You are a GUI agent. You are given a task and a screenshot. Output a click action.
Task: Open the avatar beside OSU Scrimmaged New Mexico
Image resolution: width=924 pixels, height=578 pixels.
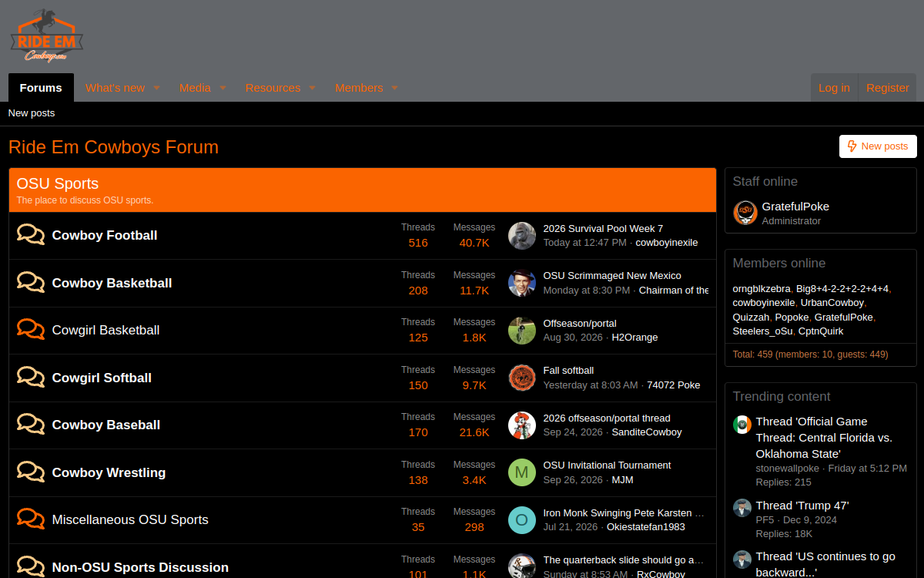(x=522, y=283)
